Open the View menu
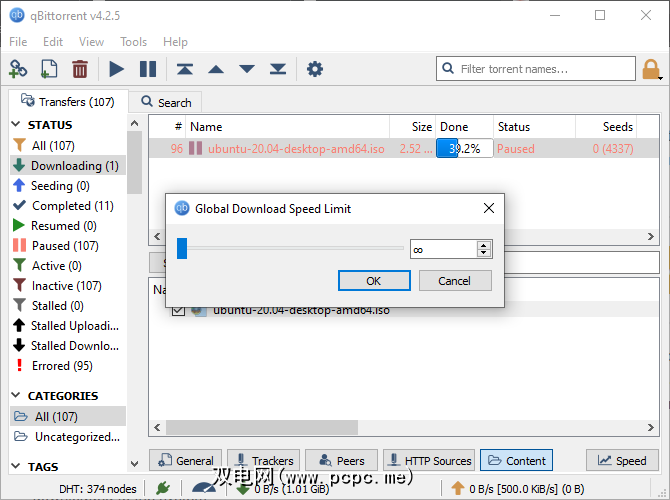 tap(91, 42)
